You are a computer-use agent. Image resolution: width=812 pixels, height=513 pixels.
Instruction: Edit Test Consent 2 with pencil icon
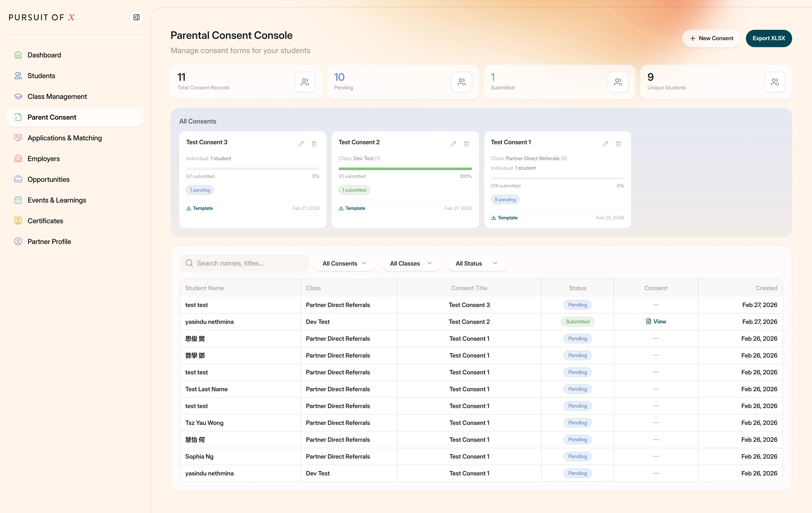[x=454, y=144]
